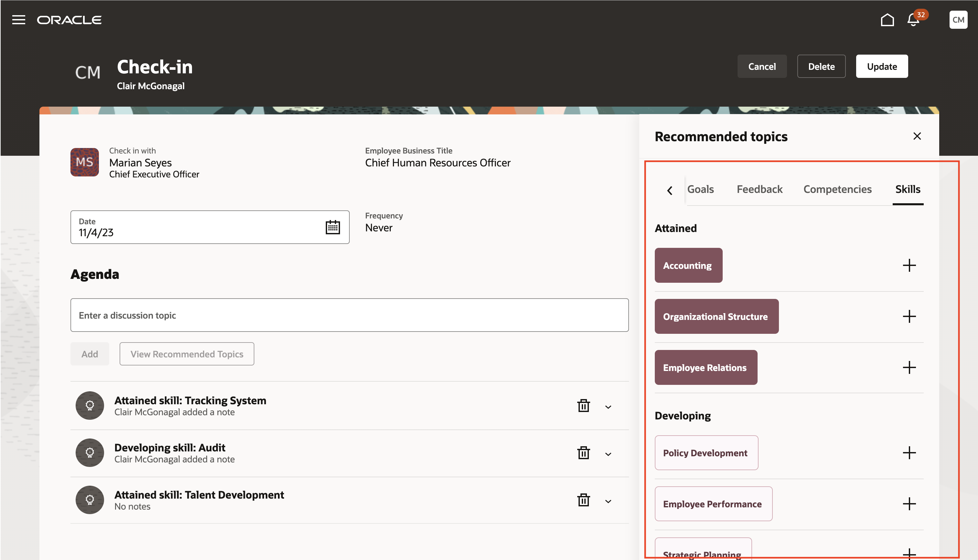Add Employee Relations to agenda

coord(909,368)
